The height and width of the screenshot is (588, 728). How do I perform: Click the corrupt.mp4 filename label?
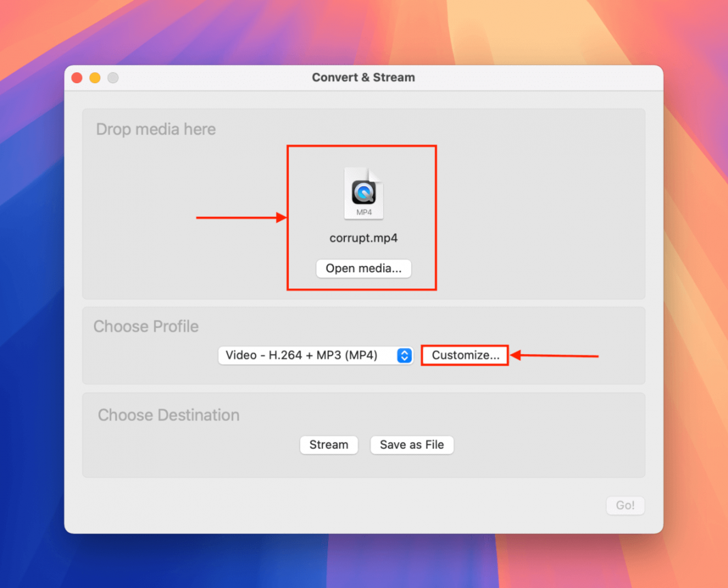tap(363, 237)
